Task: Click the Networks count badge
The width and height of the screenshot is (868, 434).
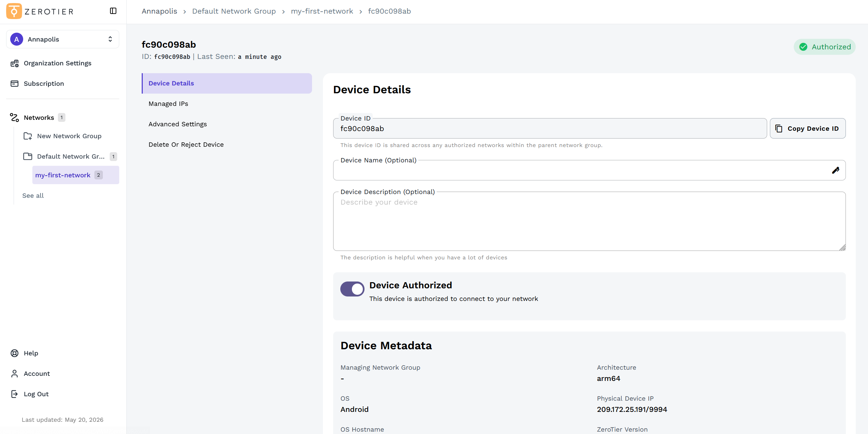Action: coord(62,117)
